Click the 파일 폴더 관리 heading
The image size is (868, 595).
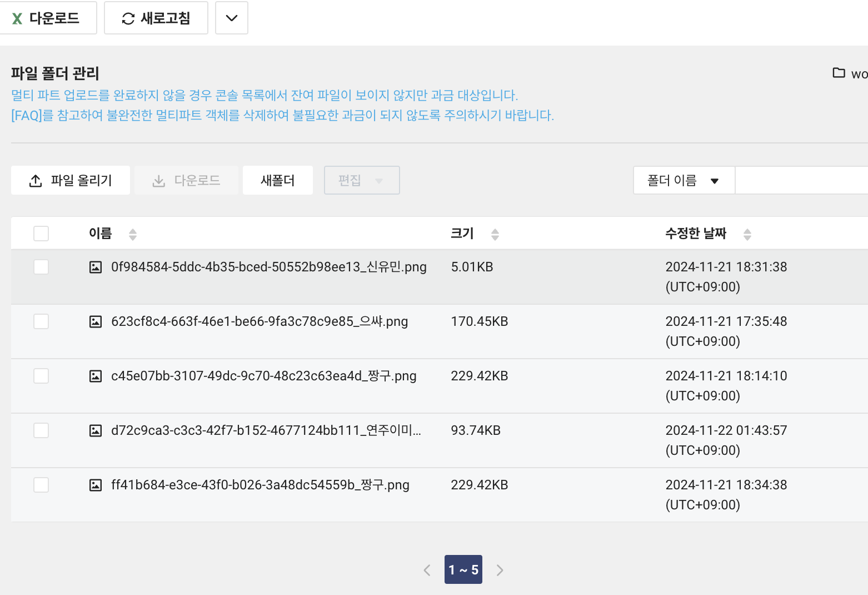pyautogui.click(x=55, y=73)
